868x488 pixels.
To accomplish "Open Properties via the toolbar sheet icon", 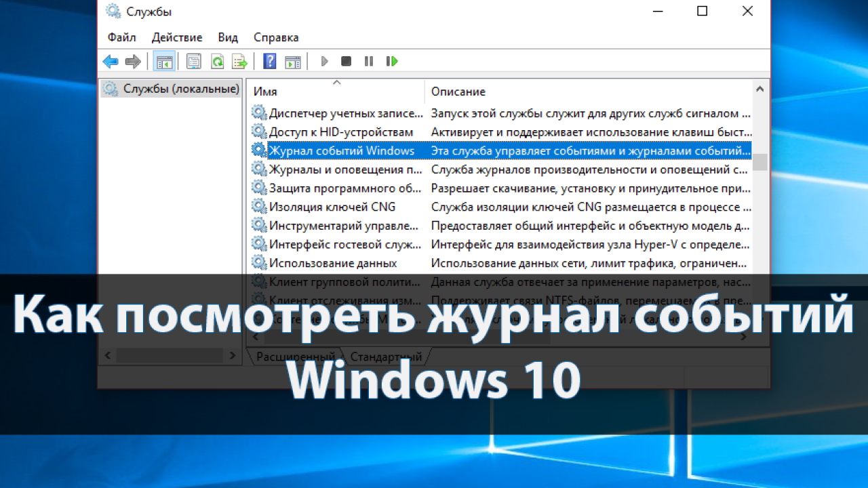I will (194, 62).
